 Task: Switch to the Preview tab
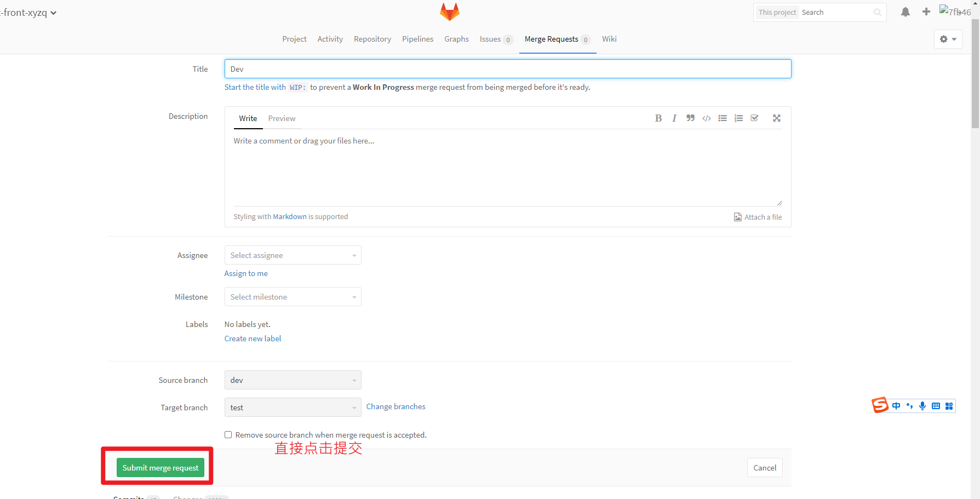pyautogui.click(x=282, y=118)
